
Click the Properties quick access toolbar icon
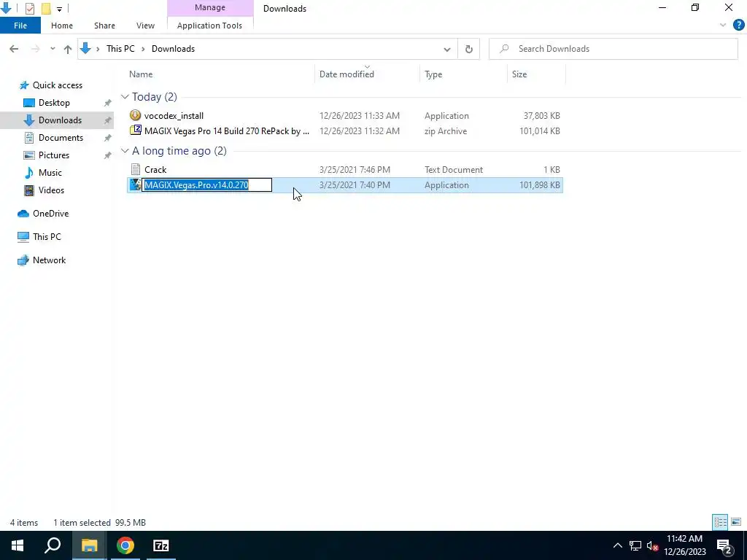tap(29, 9)
